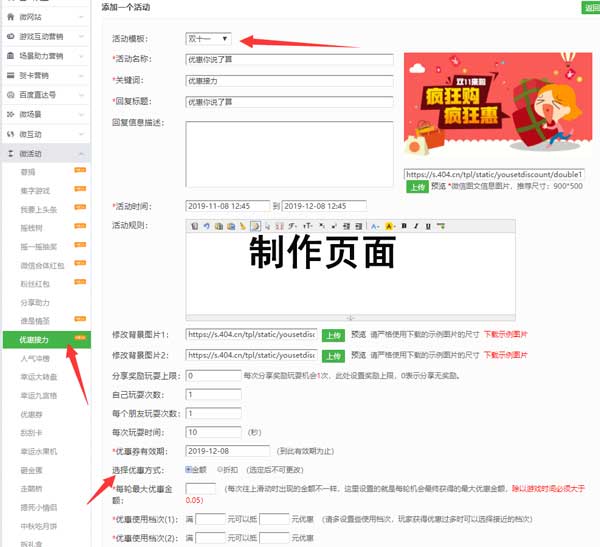The image size is (600, 547).
Task: Click the resize handle below the rules editor
Action: [x=350, y=318]
